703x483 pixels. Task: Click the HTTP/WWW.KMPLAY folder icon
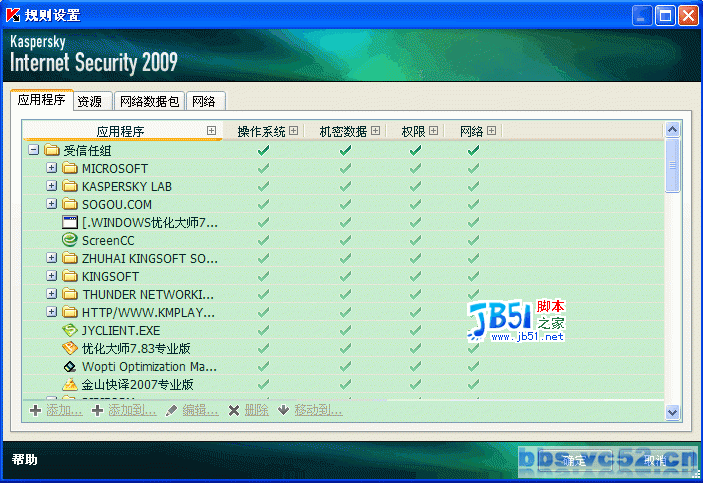pyautogui.click(x=70, y=312)
